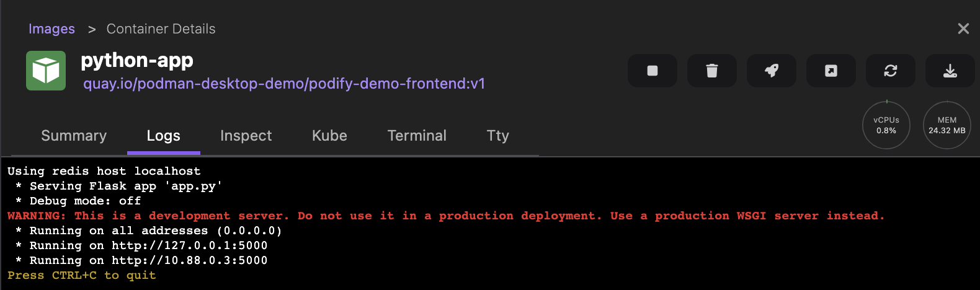Deploy container to Kubernetes via rocket icon
Viewport: 980px width, 290px height.
click(x=771, y=71)
